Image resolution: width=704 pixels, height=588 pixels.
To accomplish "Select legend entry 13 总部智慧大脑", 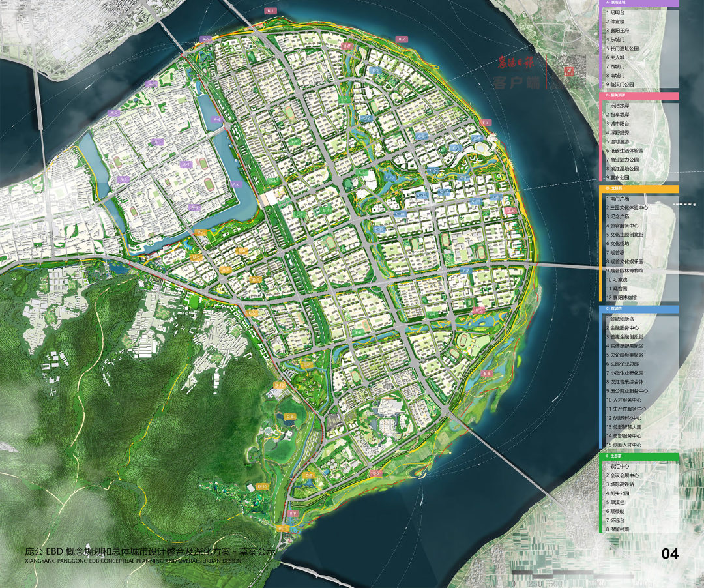I will 624,427.
